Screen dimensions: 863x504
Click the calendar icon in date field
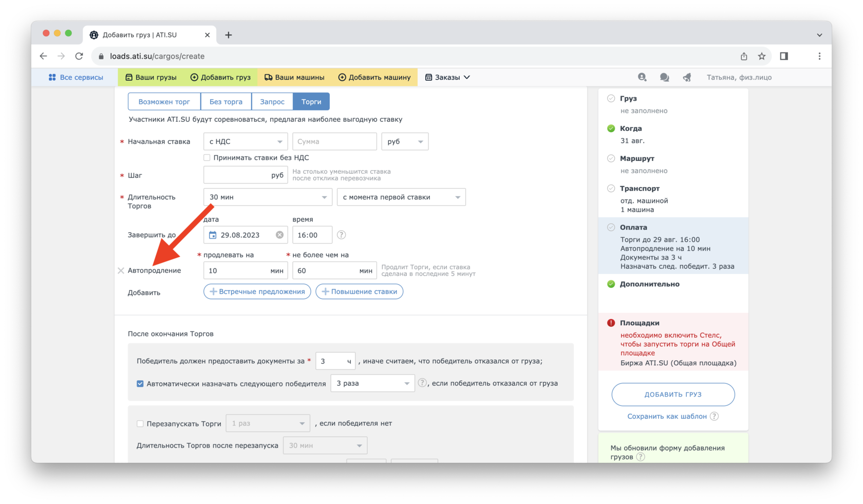[213, 235]
